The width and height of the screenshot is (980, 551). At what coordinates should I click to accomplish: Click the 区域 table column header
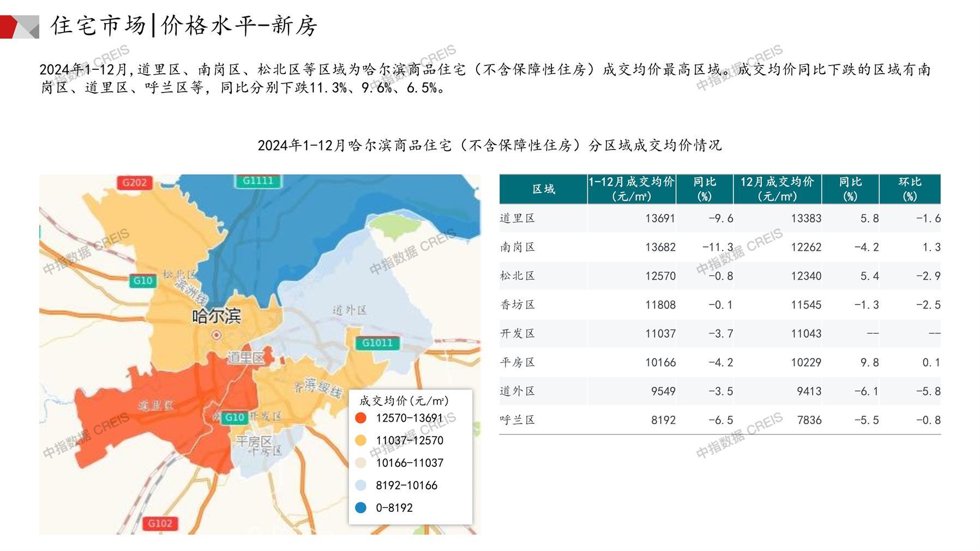[543, 189]
